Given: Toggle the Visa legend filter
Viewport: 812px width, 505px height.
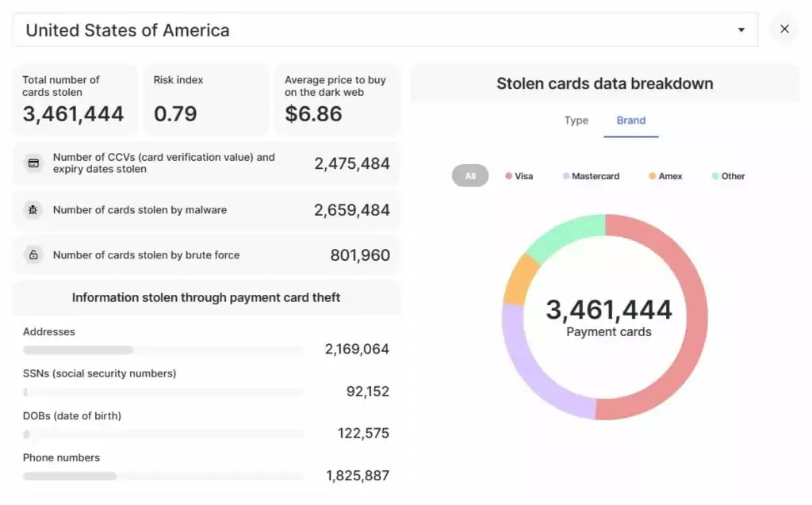Looking at the screenshot, I should click(519, 176).
